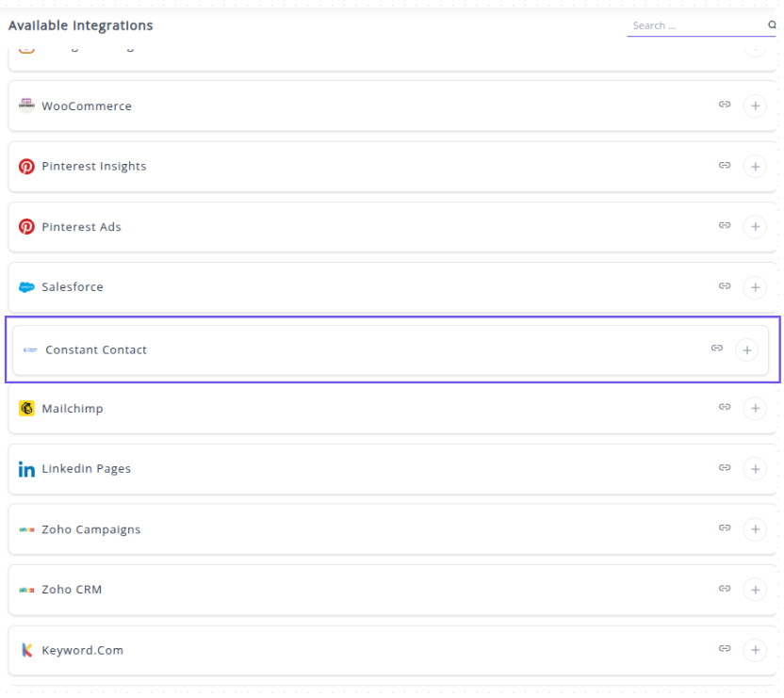Click the link icon for Pinterest Ads
The height and width of the screenshot is (698, 784).
(725, 226)
